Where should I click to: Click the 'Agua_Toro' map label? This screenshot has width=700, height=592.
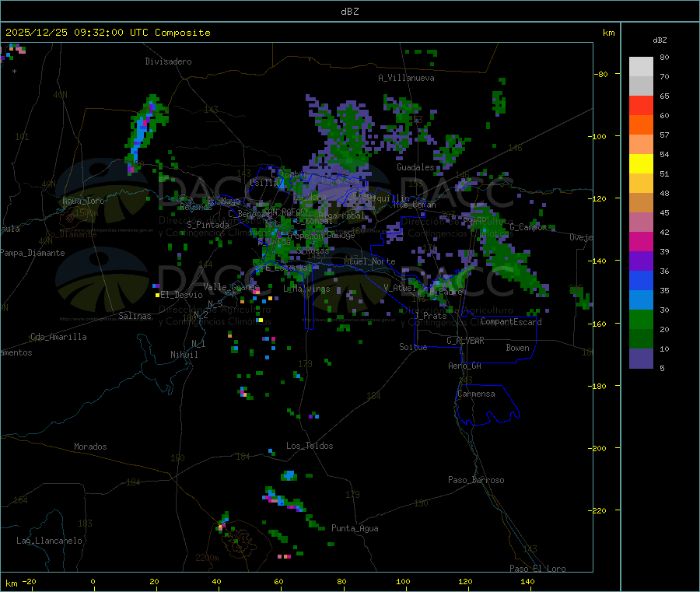[83, 201]
